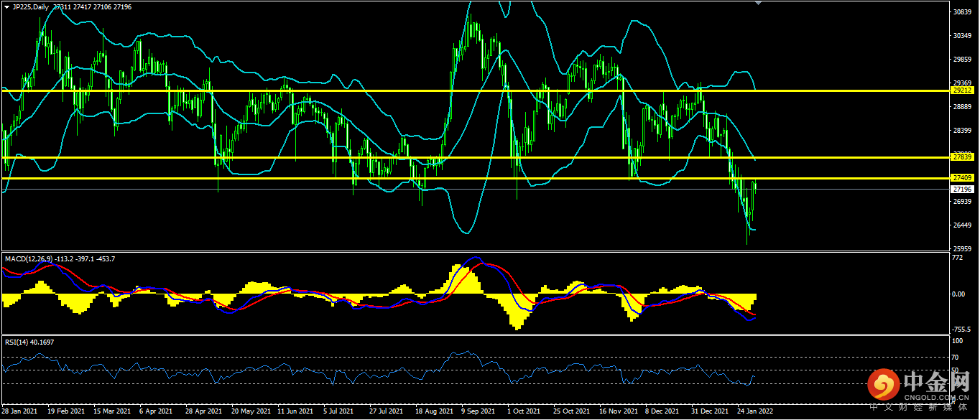Viewport: 980px width, 420px height.
Task: Open the dropdown arrow beside JP225,Daily
Action: tap(6, 6)
